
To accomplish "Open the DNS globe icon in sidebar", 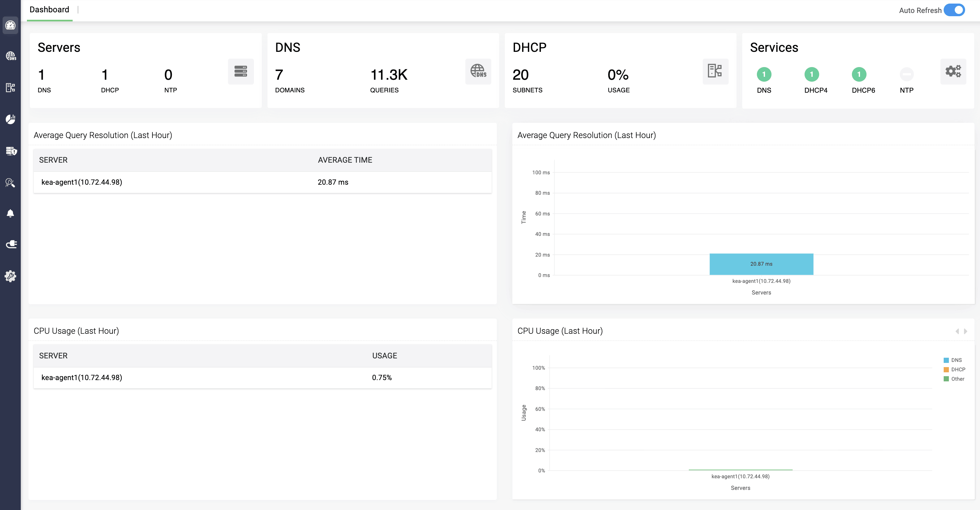I will pos(10,56).
